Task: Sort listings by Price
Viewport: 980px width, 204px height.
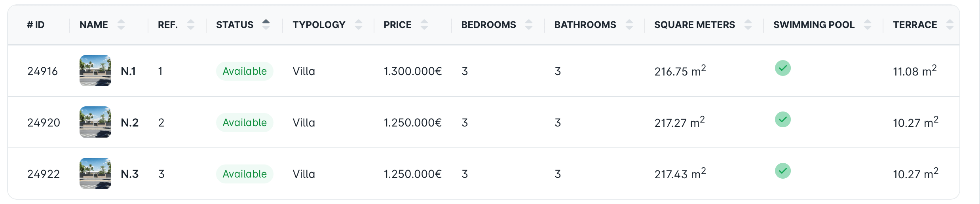Action: (x=424, y=25)
